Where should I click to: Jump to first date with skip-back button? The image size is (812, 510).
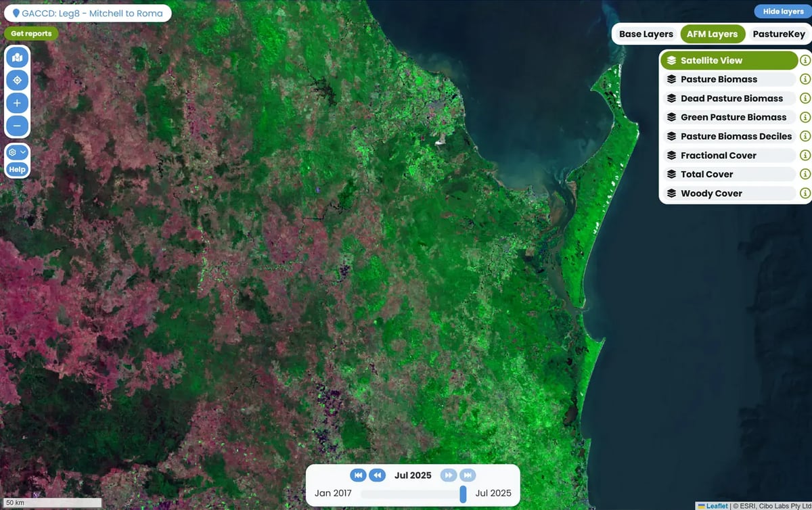click(358, 476)
